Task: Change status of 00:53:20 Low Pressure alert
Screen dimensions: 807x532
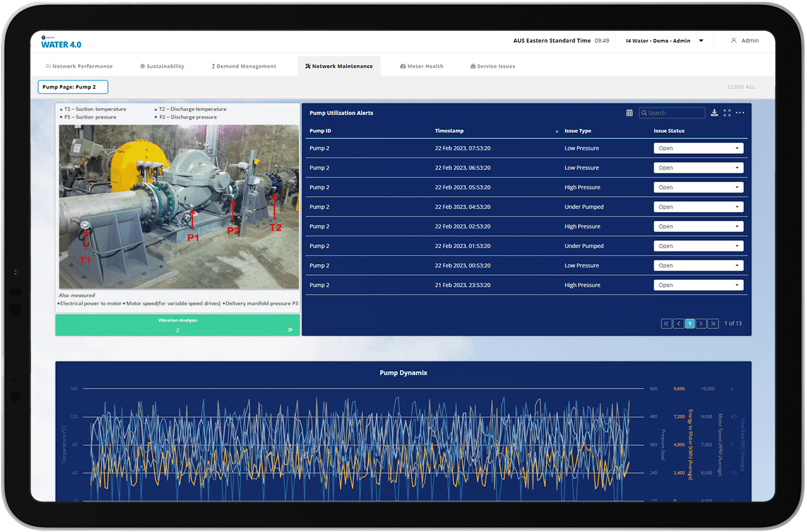Action: (698, 266)
